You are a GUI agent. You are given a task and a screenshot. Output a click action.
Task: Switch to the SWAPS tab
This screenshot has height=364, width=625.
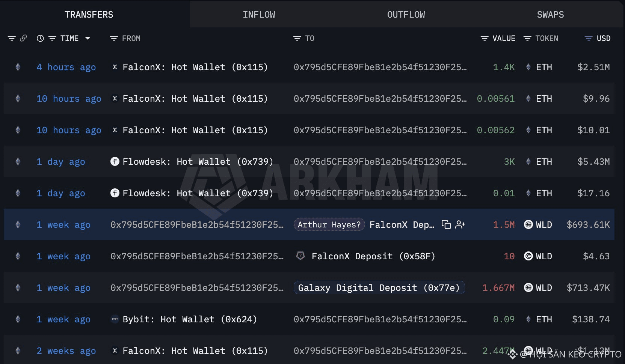550,15
